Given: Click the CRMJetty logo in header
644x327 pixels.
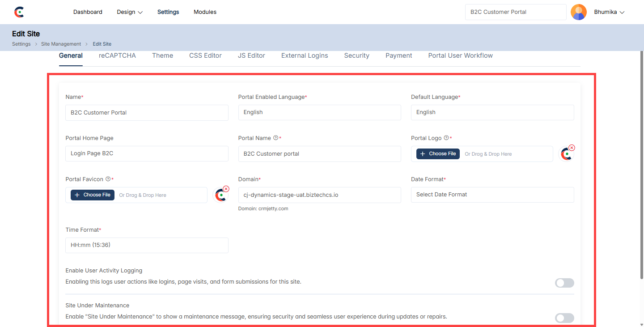Looking at the screenshot, I should 19,12.
